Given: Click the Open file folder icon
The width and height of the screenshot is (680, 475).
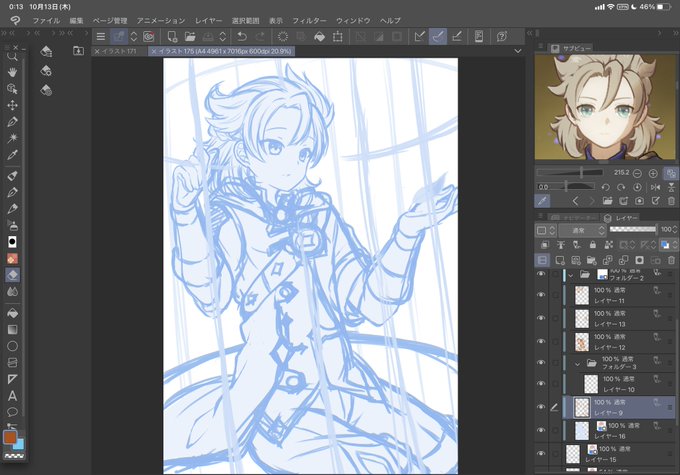Looking at the screenshot, I should pyautogui.click(x=190, y=37).
